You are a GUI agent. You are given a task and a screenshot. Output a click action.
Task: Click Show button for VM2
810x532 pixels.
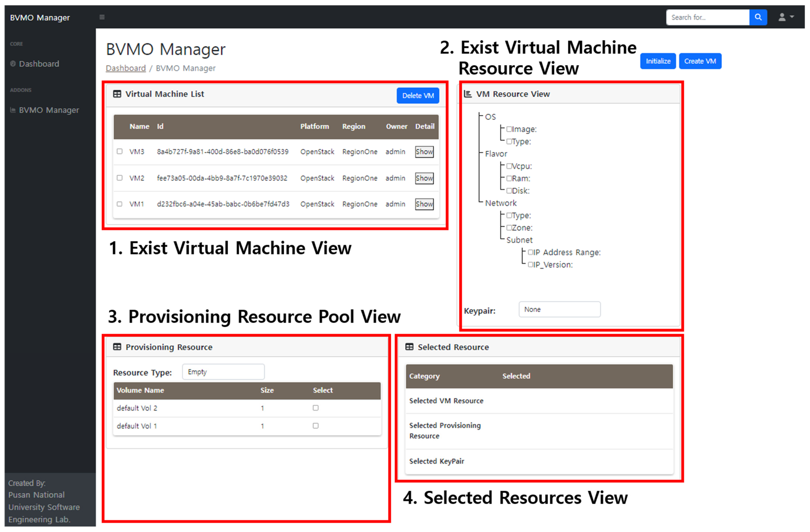[424, 178]
